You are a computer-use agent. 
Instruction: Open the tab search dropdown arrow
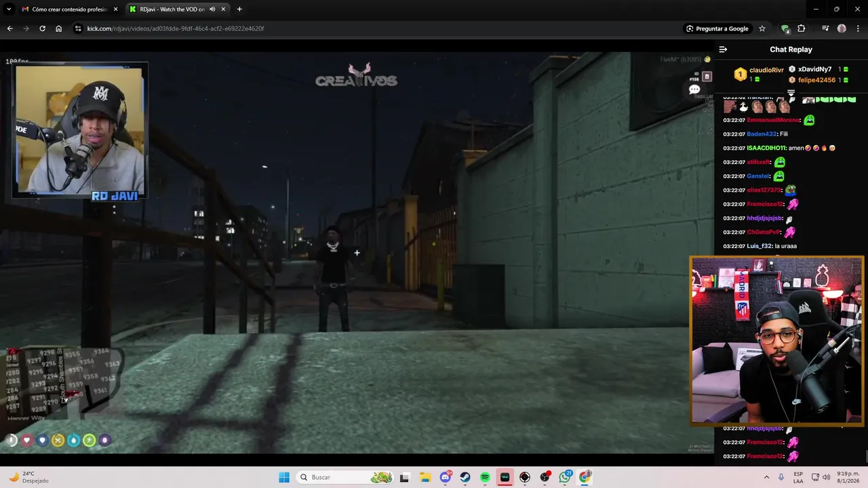click(9, 9)
